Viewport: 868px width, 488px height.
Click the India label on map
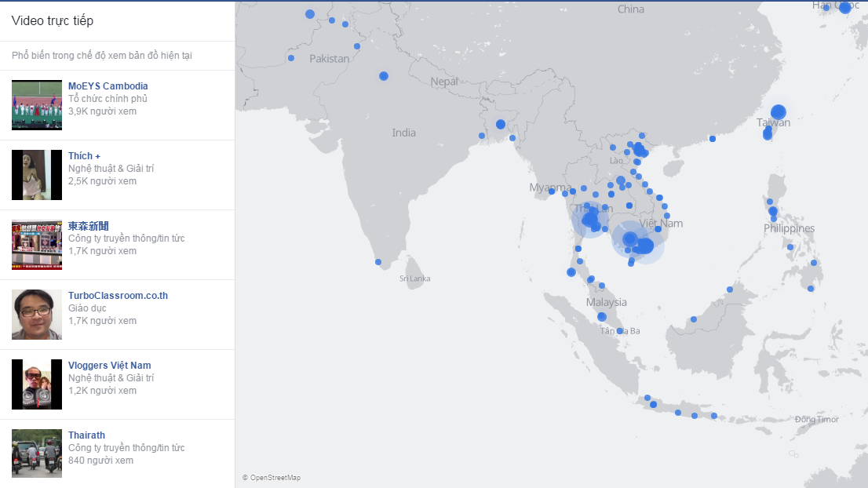(403, 133)
